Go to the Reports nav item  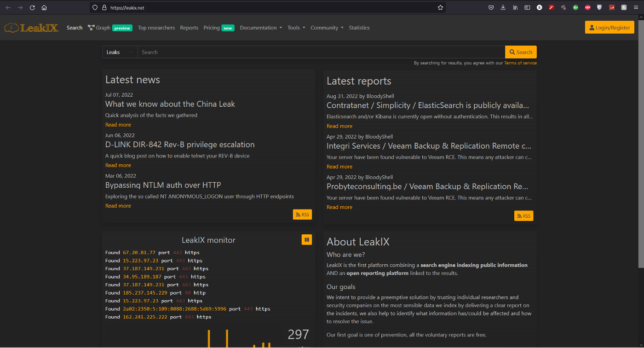tap(189, 28)
